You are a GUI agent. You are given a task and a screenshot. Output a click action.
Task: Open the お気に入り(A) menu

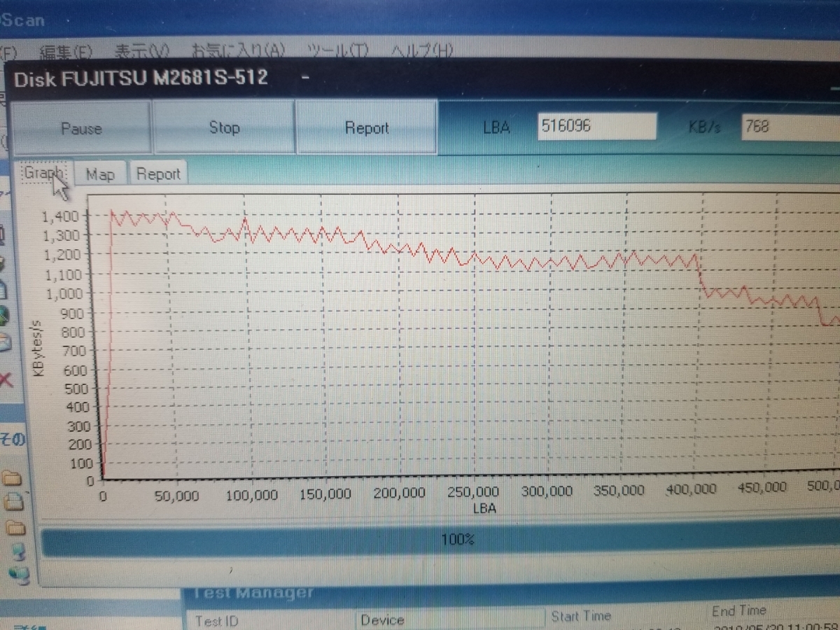[238, 51]
